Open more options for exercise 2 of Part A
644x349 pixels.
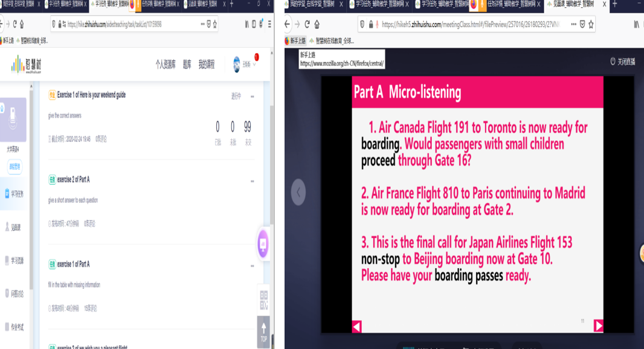click(x=252, y=181)
